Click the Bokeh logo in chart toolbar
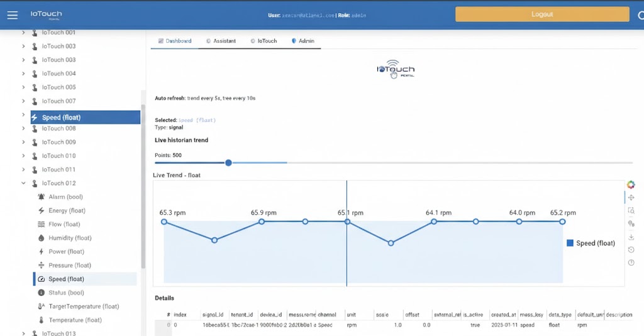This screenshot has width=644, height=336. click(631, 185)
